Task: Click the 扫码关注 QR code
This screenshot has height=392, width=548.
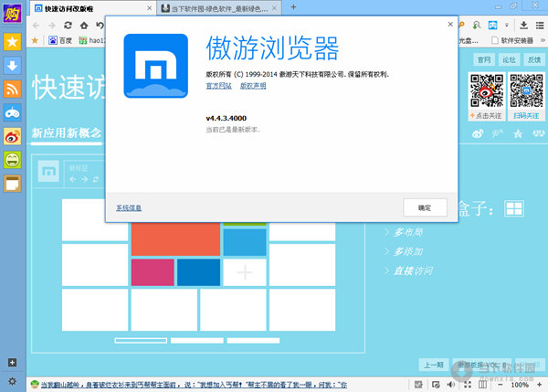Action: coord(526,96)
